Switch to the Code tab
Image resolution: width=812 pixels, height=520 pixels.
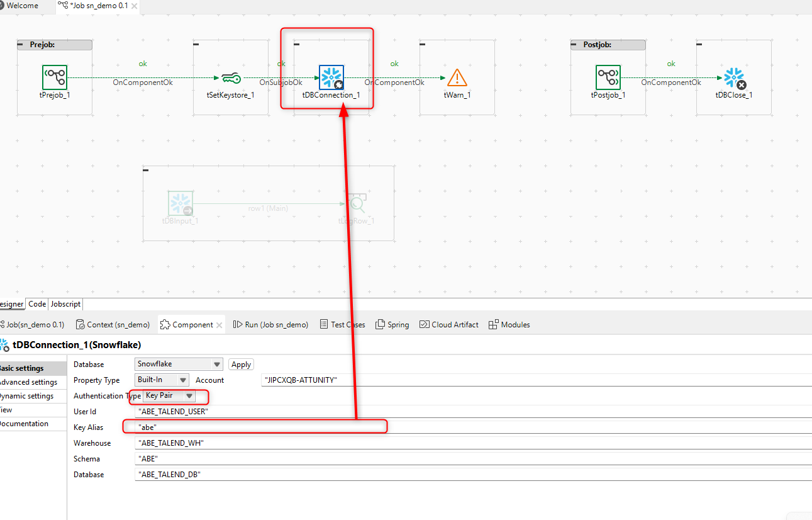point(36,303)
